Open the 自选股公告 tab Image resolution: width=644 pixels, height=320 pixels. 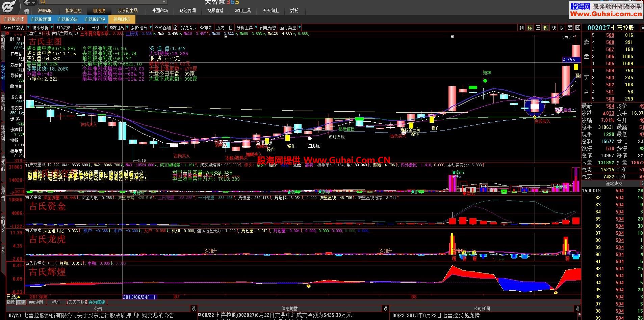tap(68, 19)
